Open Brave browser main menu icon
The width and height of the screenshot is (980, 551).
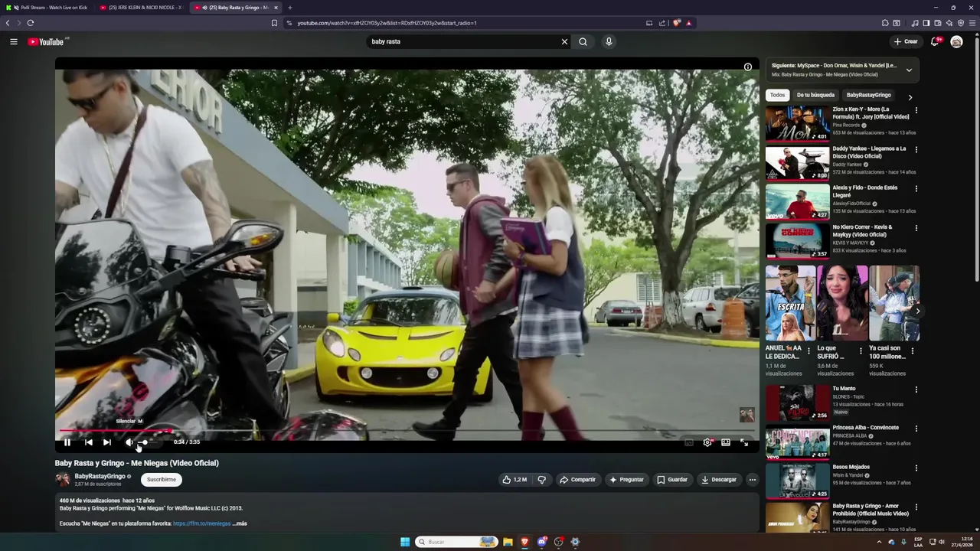(x=972, y=23)
